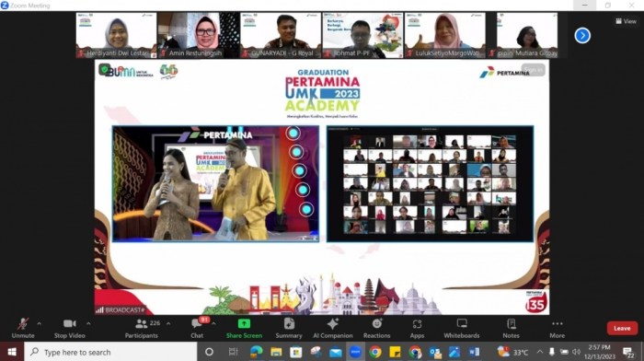Screen dimensions: 644x361
Task: Open the clock showing 2:57 PM
Action: 600,352
